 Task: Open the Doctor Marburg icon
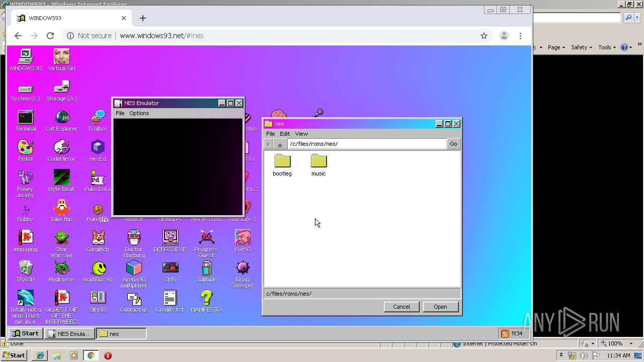[134, 244]
